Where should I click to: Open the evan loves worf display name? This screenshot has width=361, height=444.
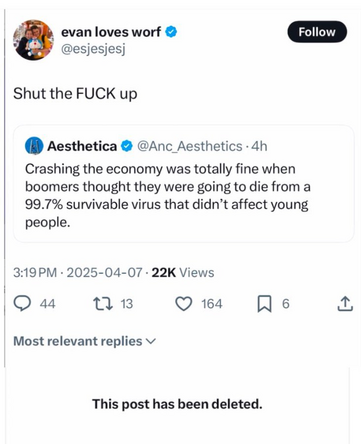(x=111, y=32)
